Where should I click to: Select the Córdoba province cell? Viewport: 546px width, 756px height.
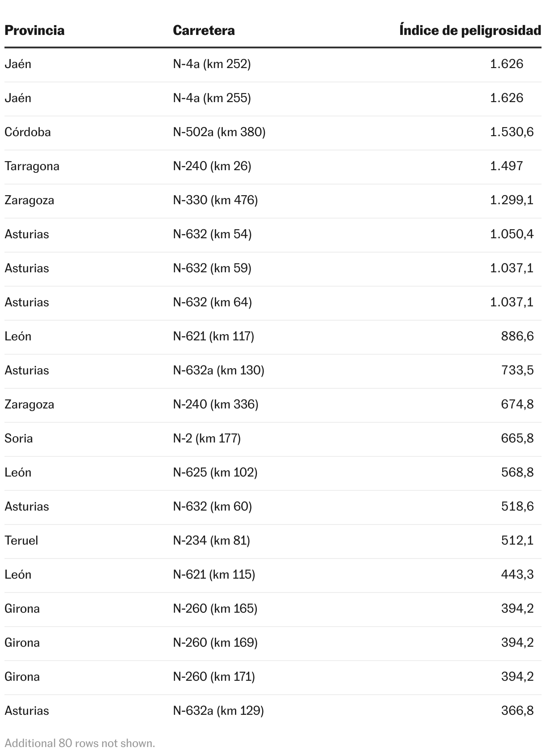coord(28,132)
